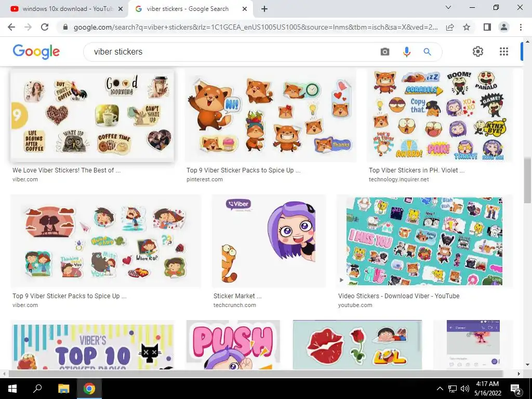This screenshot has width=532, height=399.
Task: Click the address bar URL
Action: point(255,27)
